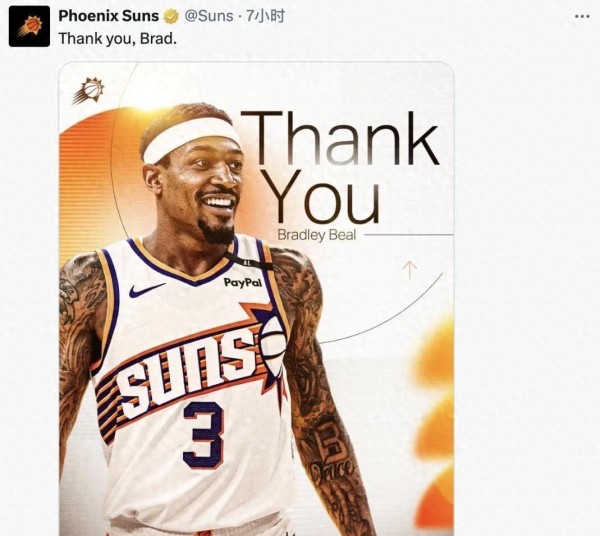The image size is (600, 536).
Task: Open the 7小时 timestamp link
Action: (x=265, y=16)
